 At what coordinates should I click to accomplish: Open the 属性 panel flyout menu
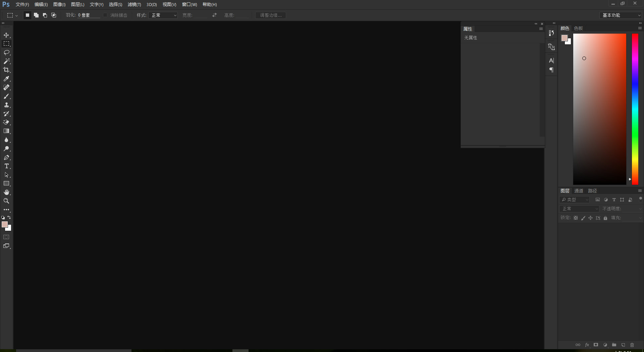(541, 29)
